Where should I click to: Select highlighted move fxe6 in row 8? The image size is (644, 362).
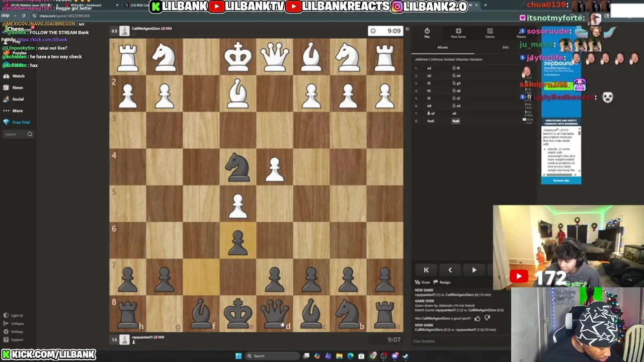click(x=456, y=121)
